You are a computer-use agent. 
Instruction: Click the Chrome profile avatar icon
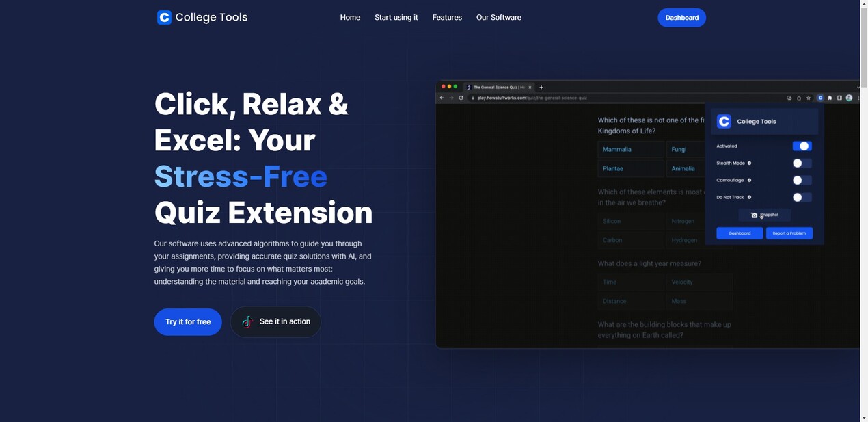point(847,97)
